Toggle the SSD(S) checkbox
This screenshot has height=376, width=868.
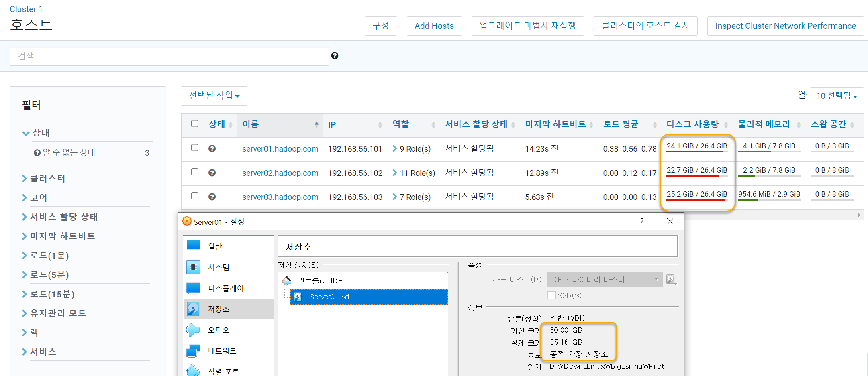tap(551, 295)
